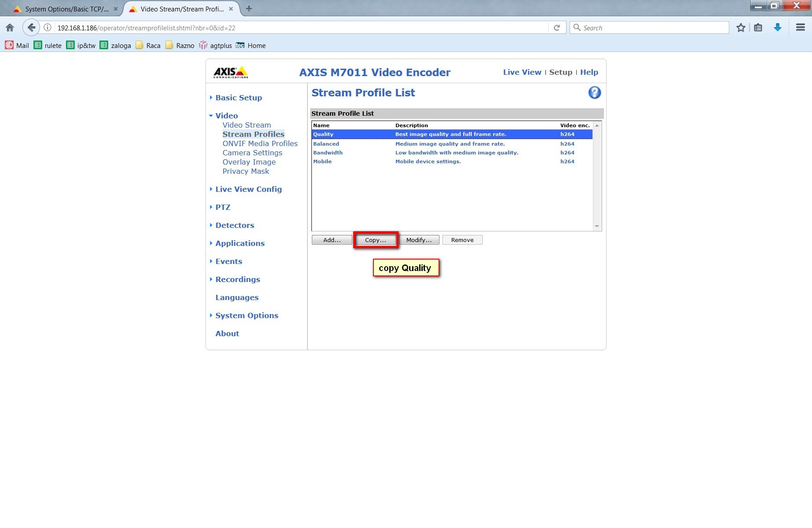This screenshot has width=812, height=528.
Task: Open the ip&tw bookmark
Action: point(81,45)
